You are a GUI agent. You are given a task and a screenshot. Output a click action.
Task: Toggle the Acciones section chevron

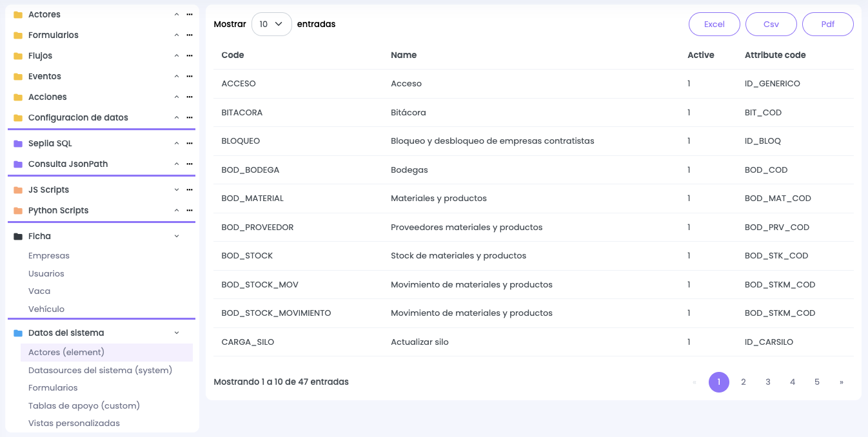tap(177, 97)
